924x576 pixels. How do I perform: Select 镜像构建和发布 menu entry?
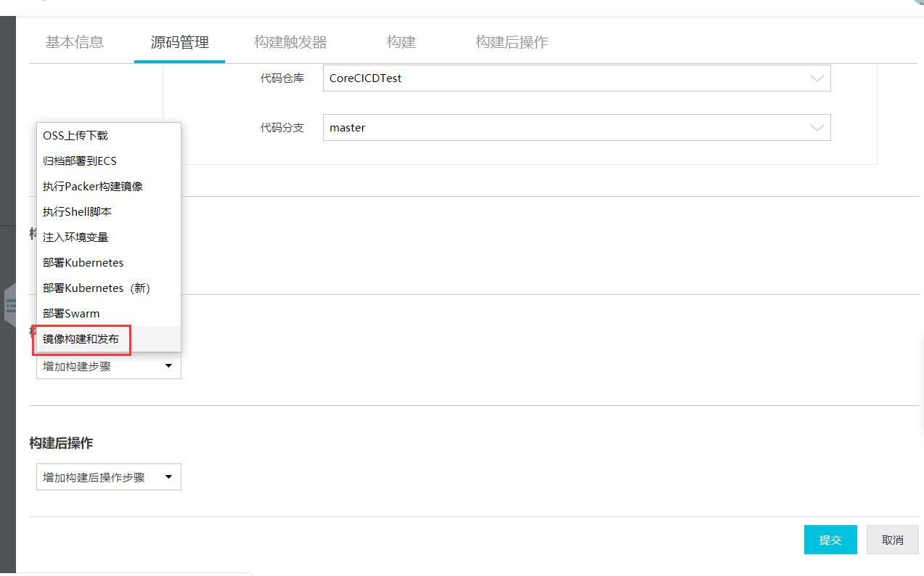(109, 339)
